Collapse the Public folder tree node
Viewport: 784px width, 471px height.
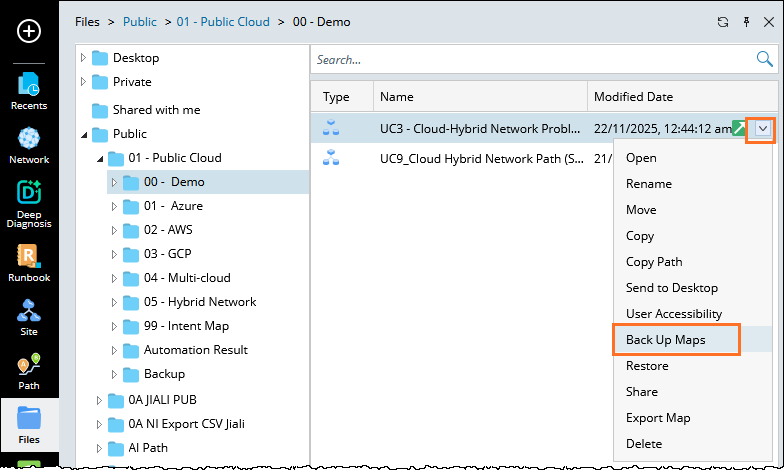click(83, 134)
